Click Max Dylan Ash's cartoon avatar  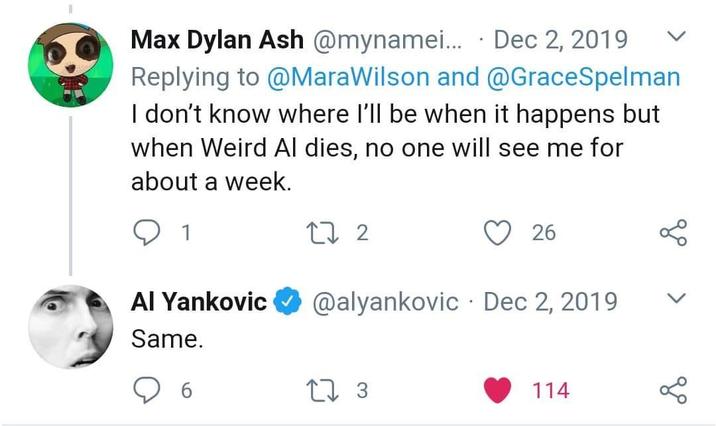pos(67,63)
